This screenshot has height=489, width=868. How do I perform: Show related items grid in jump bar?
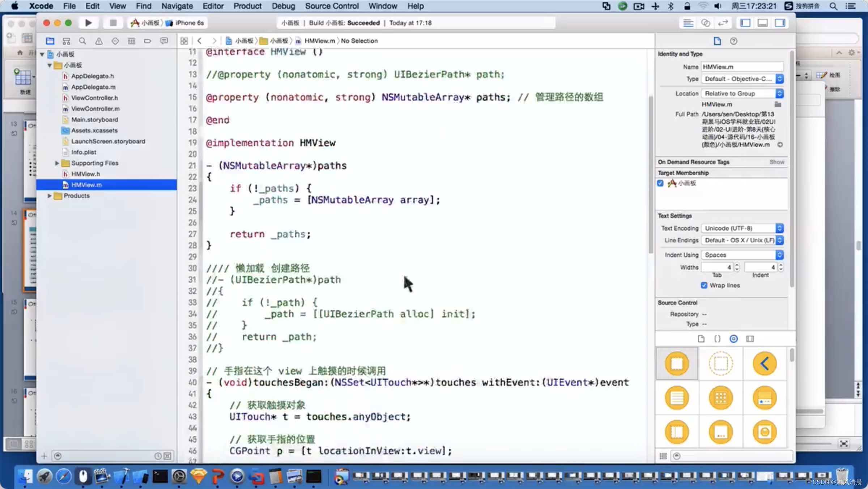(x=184, y=41)
